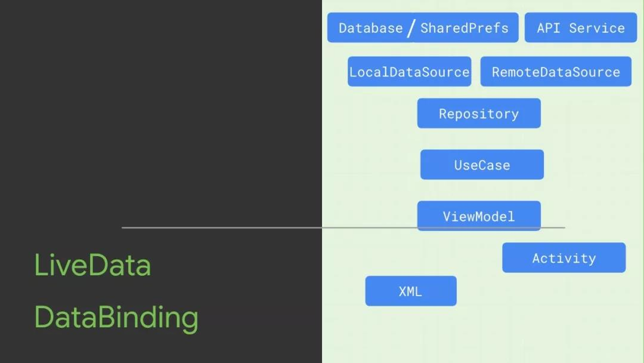
Task: Click the Repository box
Action: click(x=479, y=113)
